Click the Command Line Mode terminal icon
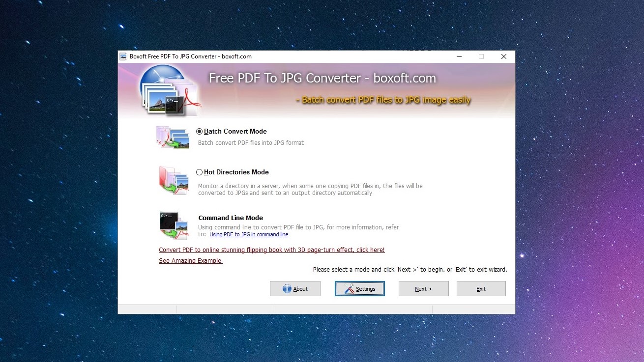 coord(174,225)
